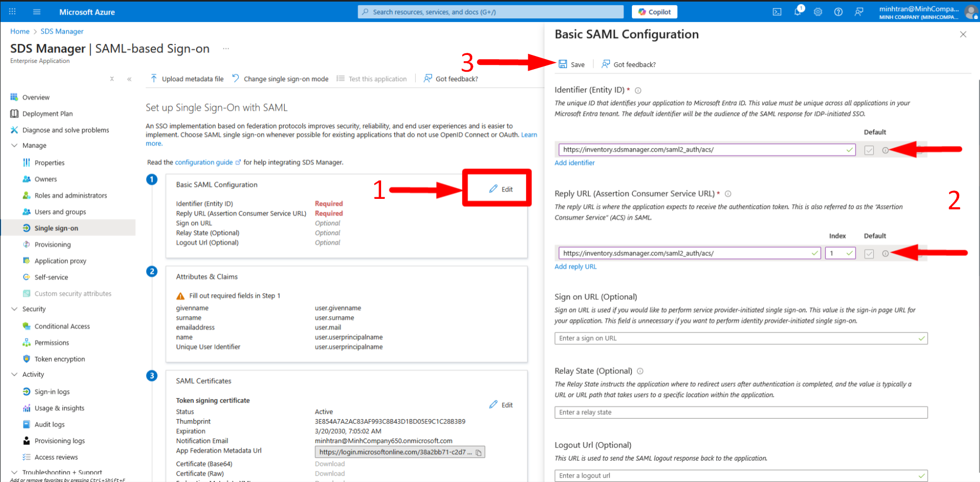This screenshot has height=482, width=980.
Task: Toggle the Identifier Default checkbox
Action: point(869,150)
